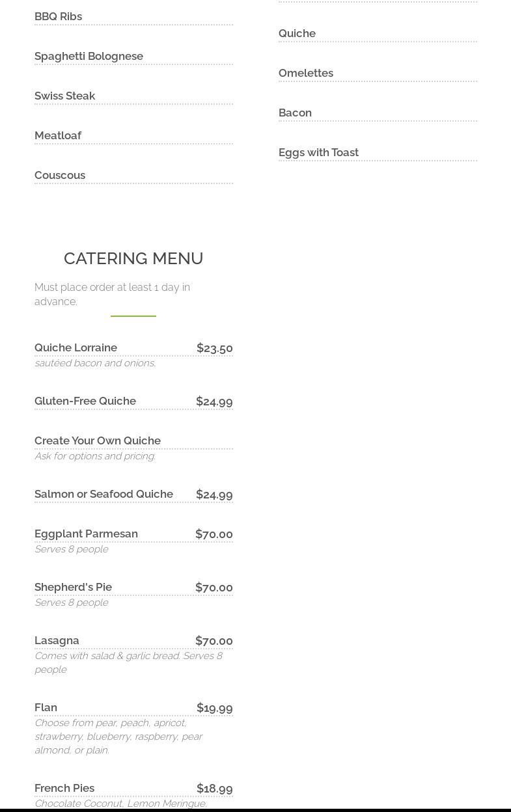Click the Quiche Lorraine item name
This screenshot has height=812, width=511.
pyautogui.click(x=76, y=347)
